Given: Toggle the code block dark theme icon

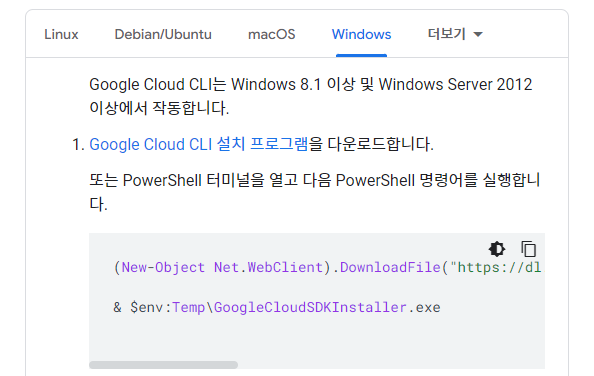Looking at the screenshot, I should point(497,249).
